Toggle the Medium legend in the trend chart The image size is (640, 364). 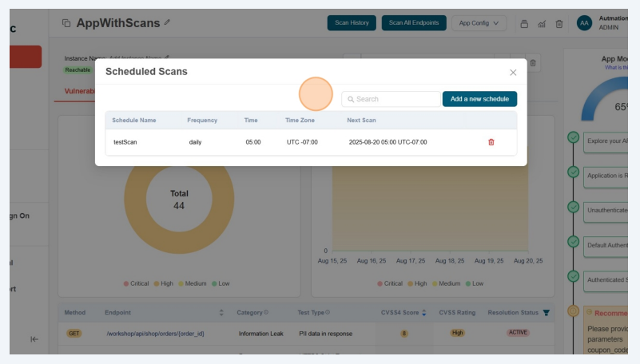pos(448,283)
